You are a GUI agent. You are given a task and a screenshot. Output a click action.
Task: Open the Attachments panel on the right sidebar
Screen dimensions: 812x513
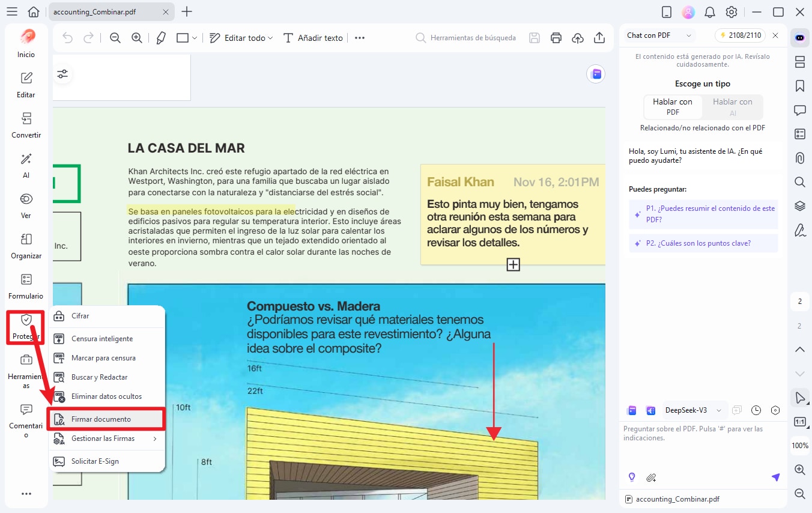(799, 158)
